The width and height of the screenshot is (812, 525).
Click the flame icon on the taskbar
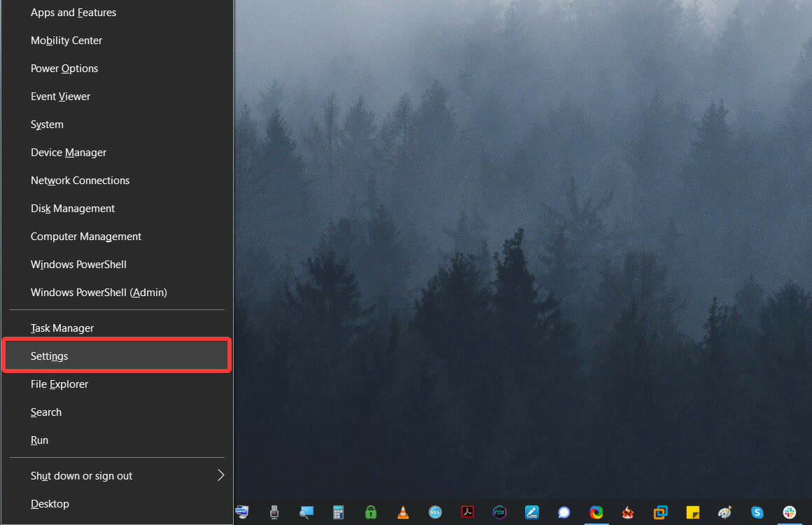click(x=628, y=512)
